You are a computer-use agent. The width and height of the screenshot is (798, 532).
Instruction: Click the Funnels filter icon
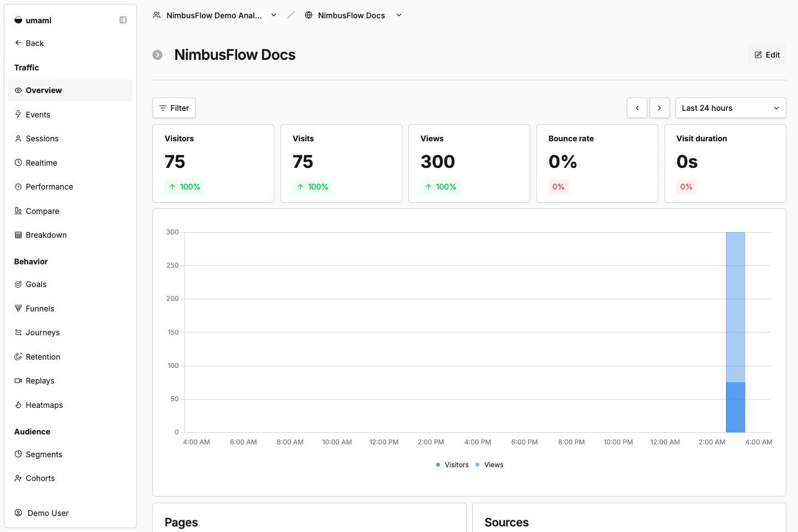pos(18,308)
